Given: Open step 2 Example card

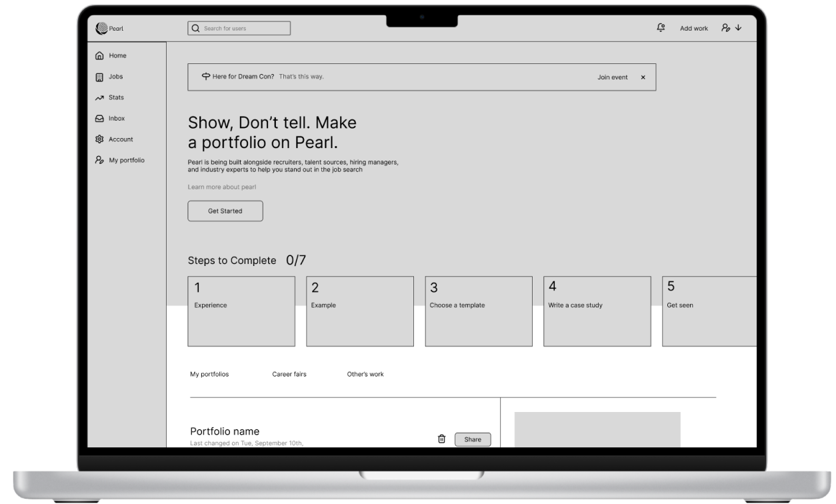Looking at the screenshot, I should 360,311.
